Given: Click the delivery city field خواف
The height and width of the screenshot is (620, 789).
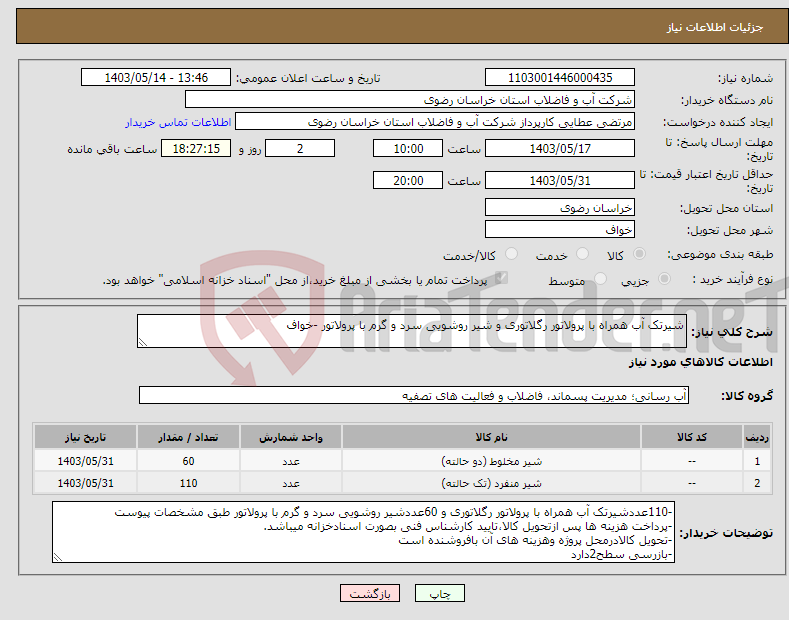Looking at the screenshot, I should point(560,229).
